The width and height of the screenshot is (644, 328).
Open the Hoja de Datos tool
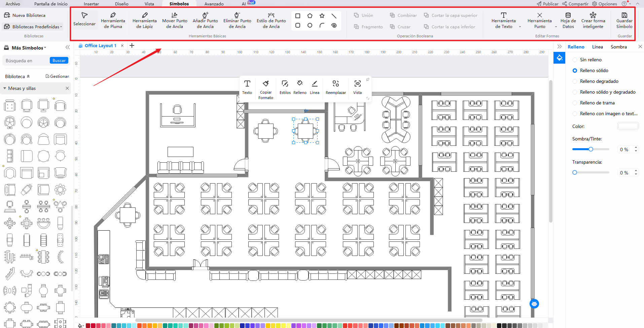568,20
